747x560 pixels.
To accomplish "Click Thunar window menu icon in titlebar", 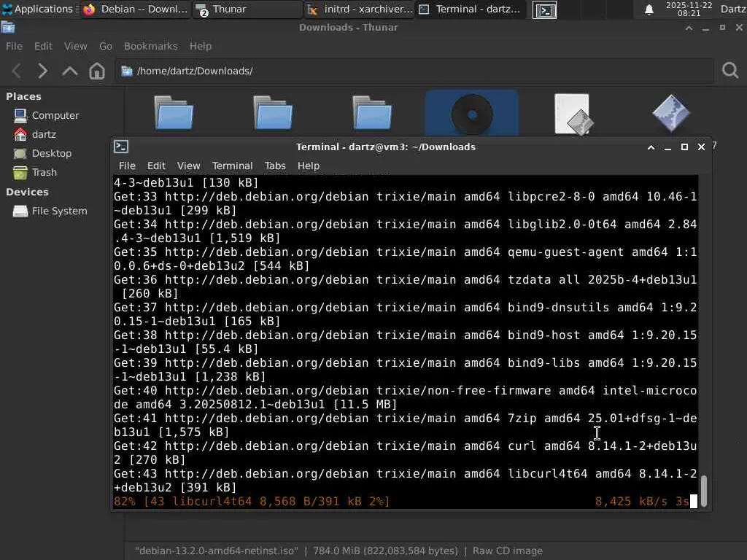I will pyautogui.click(x=8, y=28).
